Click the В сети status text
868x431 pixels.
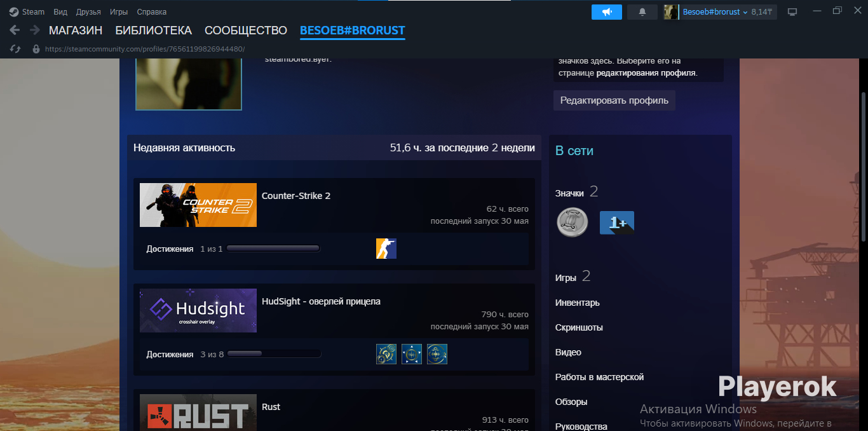point(574,151)
